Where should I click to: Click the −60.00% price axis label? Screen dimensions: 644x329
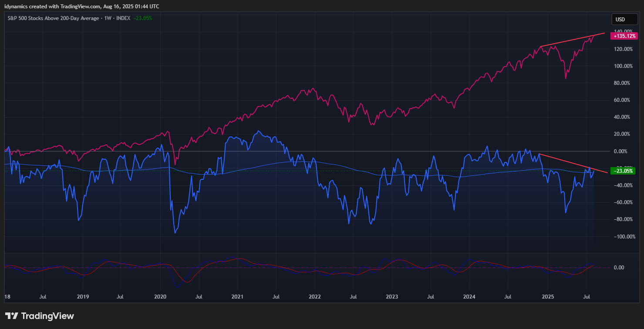coord(623,202)
